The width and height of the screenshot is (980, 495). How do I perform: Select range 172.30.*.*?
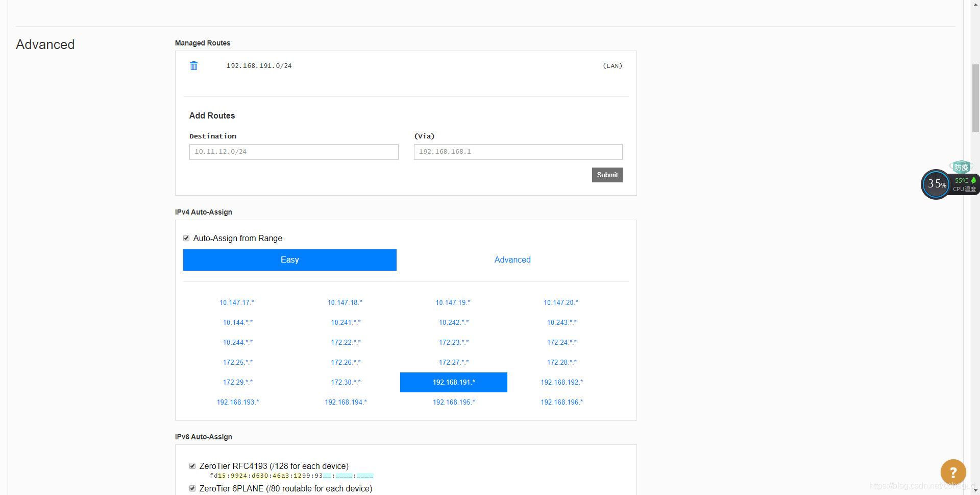pos(346,383)
